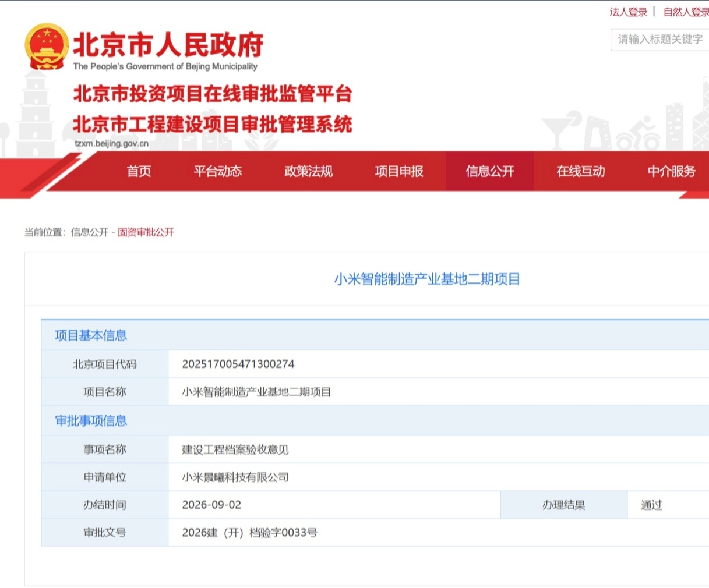Screen dimensions: 709x588
Task: Open the 平台动态 navigation item
Action: pos(217,171)
